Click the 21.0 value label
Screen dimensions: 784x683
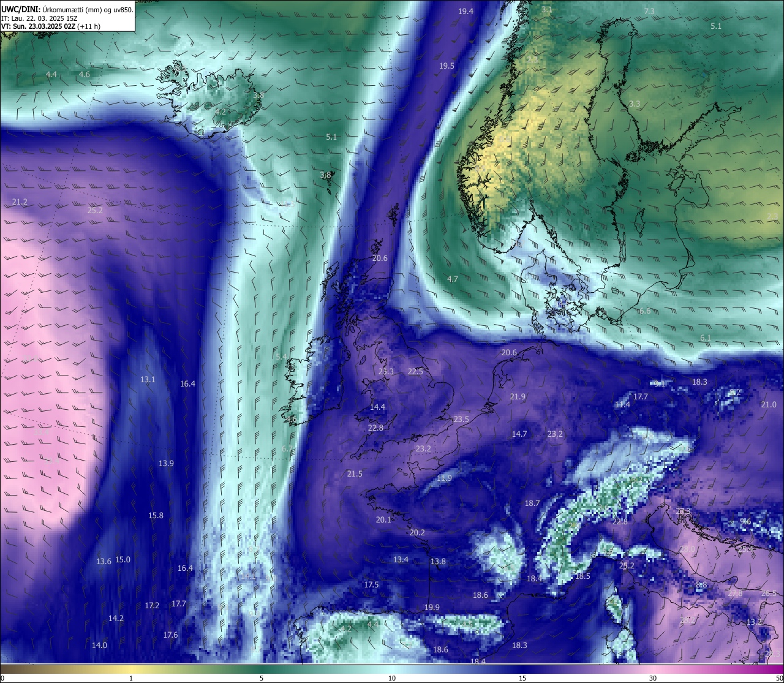pyautogui.click(x=768, y=405)
